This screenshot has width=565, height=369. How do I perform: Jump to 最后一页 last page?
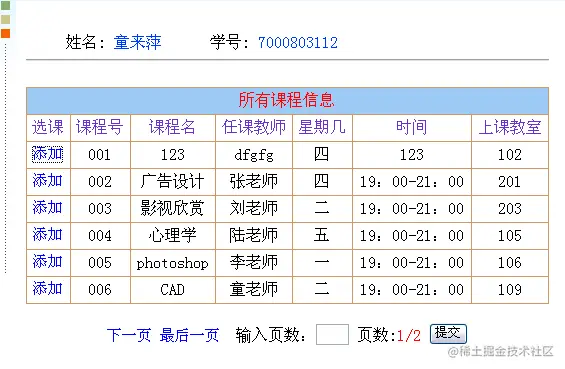(190, 335)
